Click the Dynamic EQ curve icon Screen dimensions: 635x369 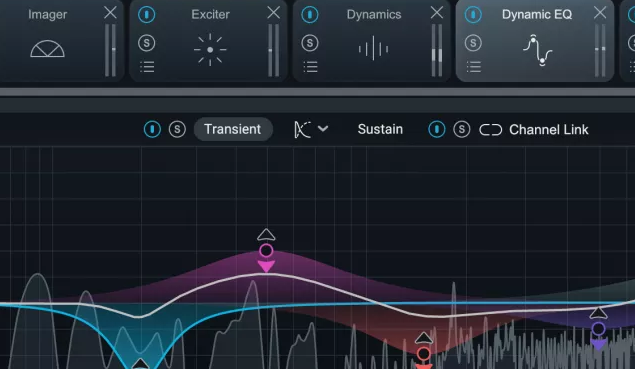click(537, 50)
